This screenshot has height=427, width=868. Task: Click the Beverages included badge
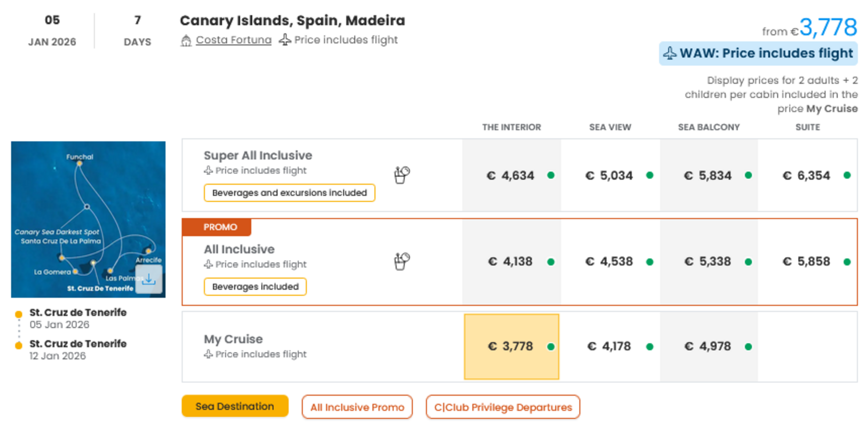point(255,287)
